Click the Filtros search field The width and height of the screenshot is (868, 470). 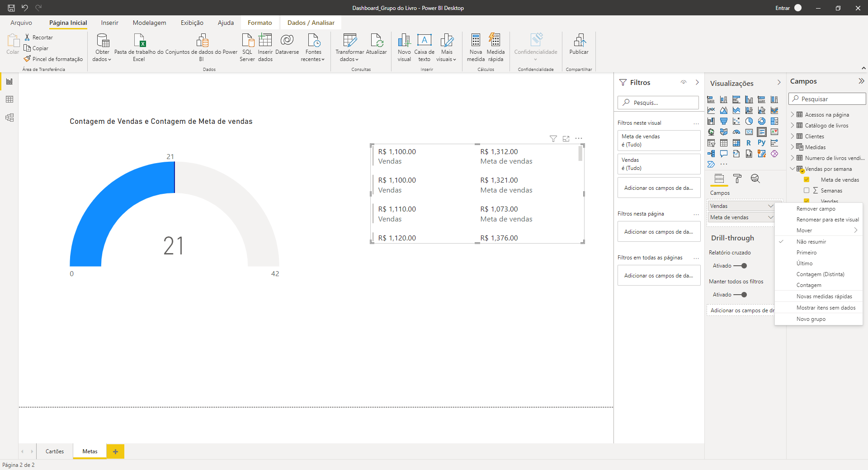[658, 103]
